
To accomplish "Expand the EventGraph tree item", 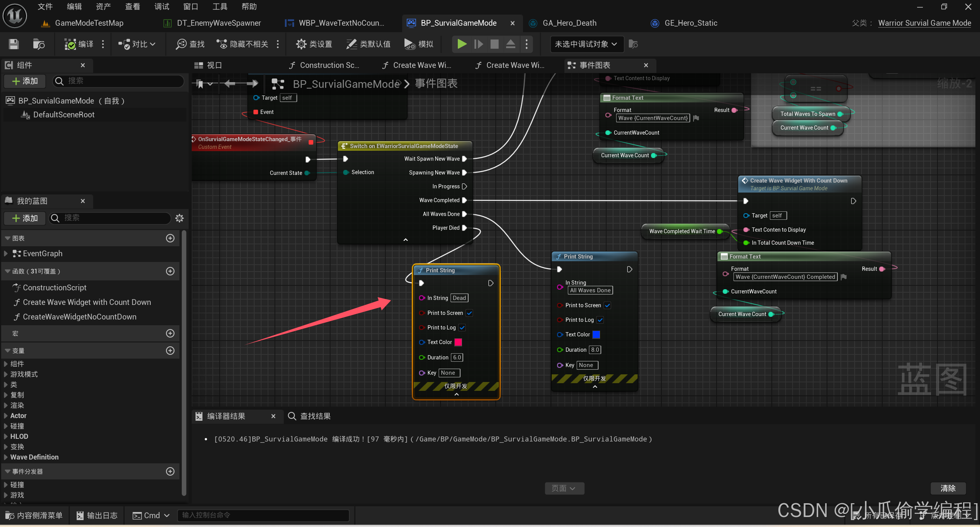I will pyautogui.click(x=6, y=254).
